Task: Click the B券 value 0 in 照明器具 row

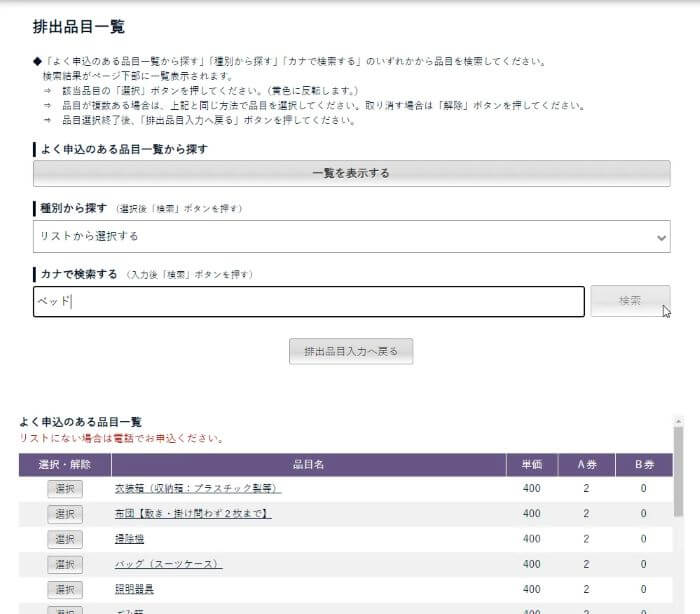Action: click(643, 589)
